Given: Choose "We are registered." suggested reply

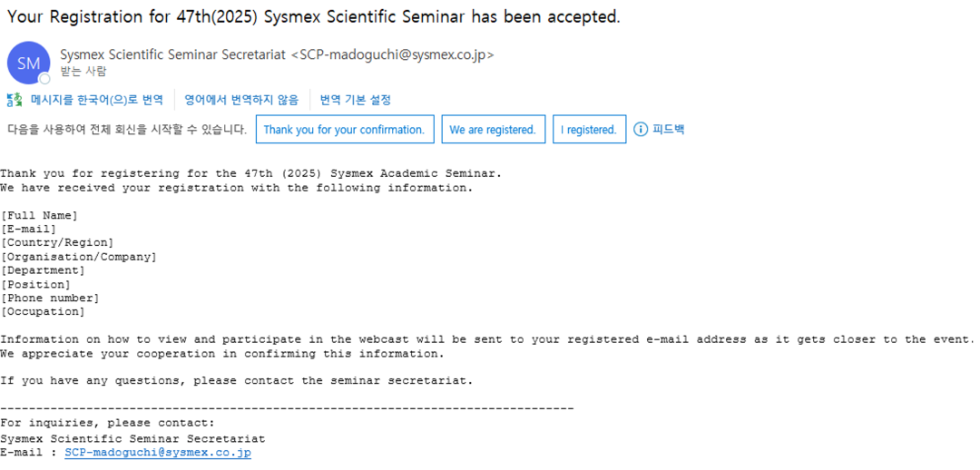Looking at the screenshot, I should click(x=493, y=130).
